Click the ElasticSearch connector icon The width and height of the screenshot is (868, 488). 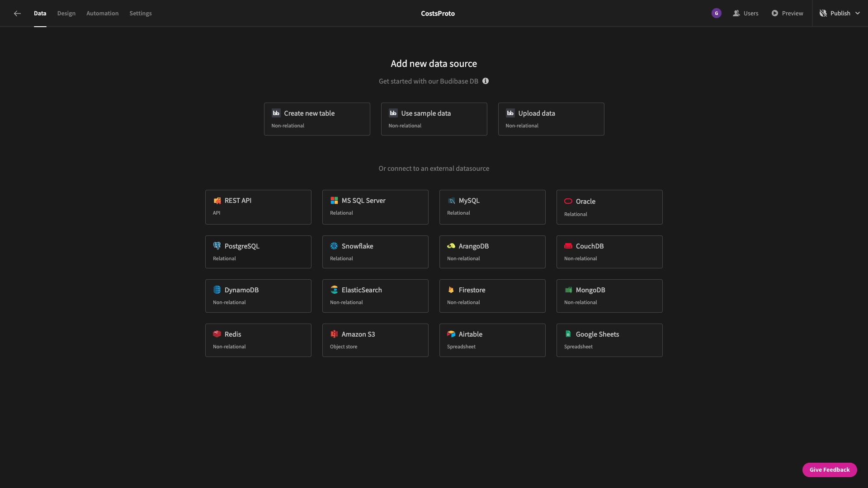click(334, 290)
